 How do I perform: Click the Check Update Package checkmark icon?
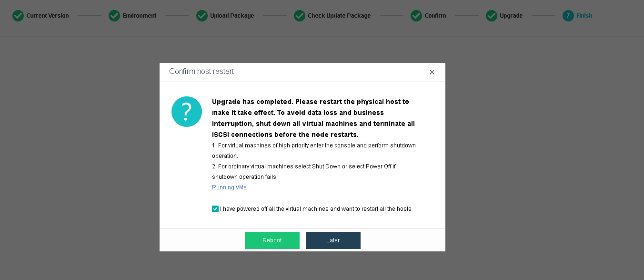300,16
